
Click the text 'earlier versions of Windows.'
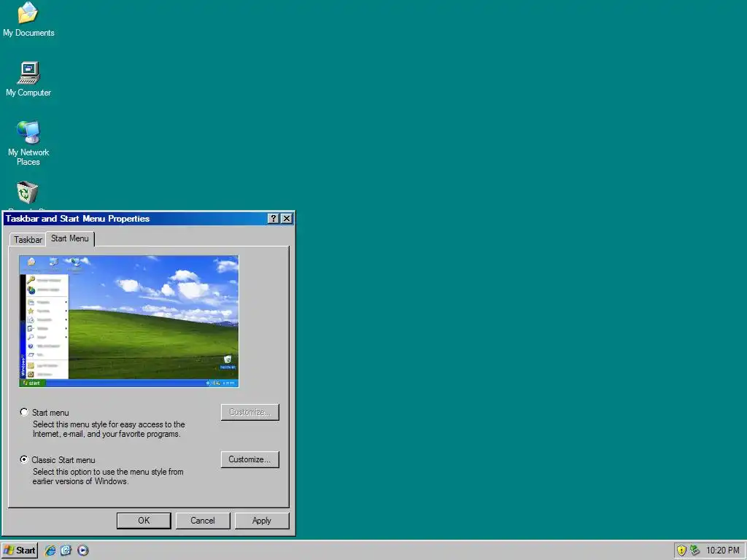(80, 481)
